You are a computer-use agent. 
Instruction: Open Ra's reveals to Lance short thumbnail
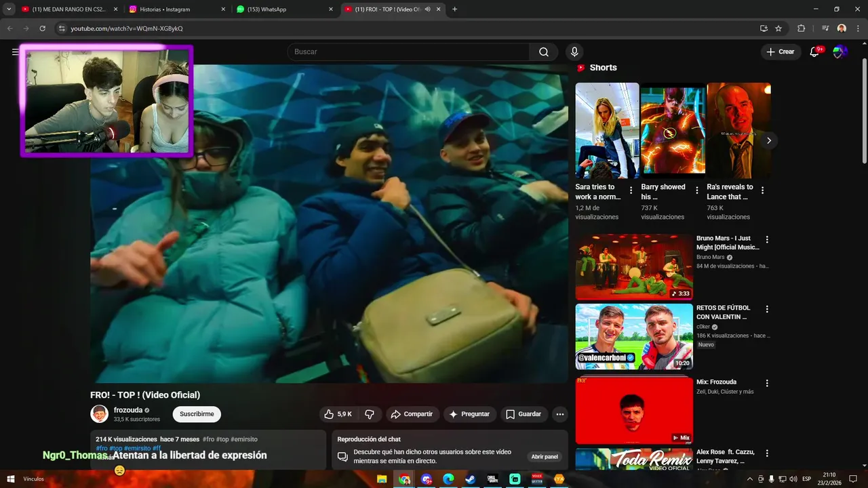[x=738, y=131]
